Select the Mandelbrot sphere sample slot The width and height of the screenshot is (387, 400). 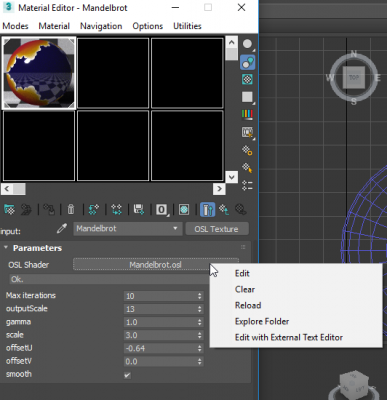(x=39, y=73)
